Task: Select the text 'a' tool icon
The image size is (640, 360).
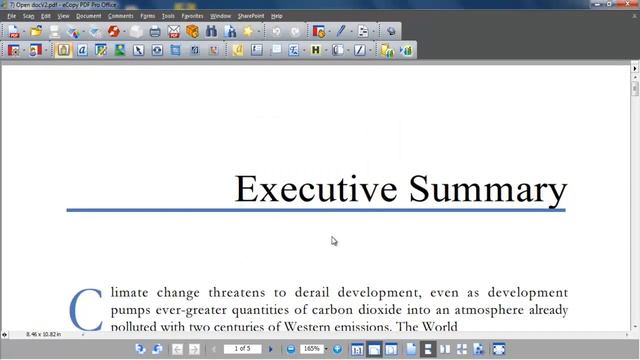Action: coord(82,50)
